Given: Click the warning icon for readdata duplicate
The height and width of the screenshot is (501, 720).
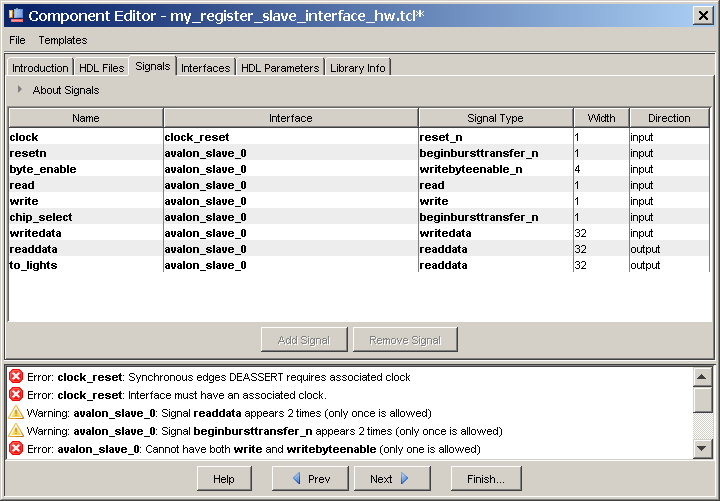Looking at the screenshot, I should point(16,413).
